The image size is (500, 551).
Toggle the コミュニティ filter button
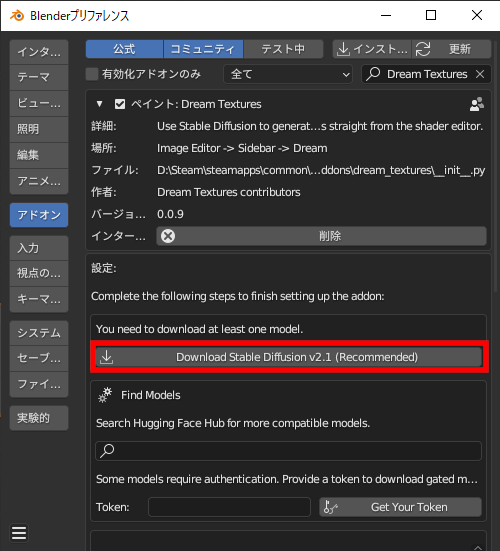pyautogui.click(x=203, y=49)
